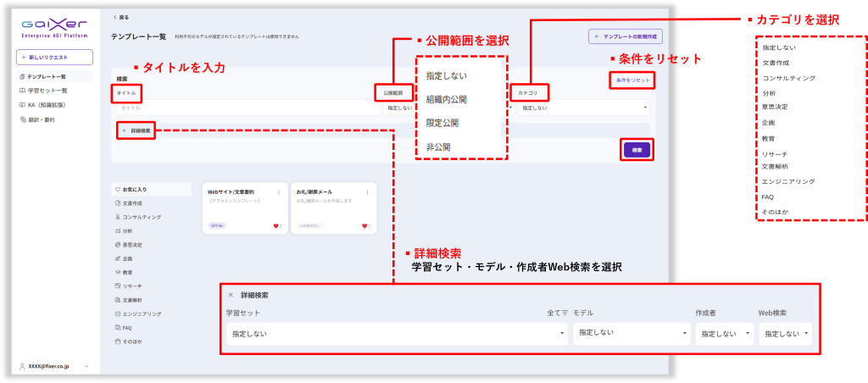Screen dimensions: 868x383
Task: Open the 学習セット dropdown
Action: 396,334
